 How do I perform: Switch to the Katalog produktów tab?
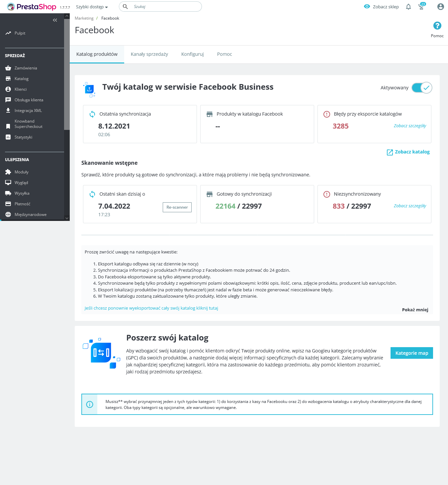point(97,54)
